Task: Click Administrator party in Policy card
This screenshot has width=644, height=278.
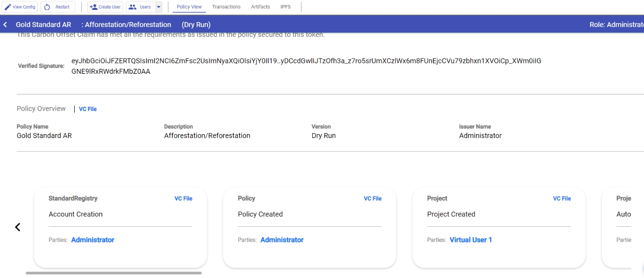Action: pyautogui.click(x=282, y=240)
